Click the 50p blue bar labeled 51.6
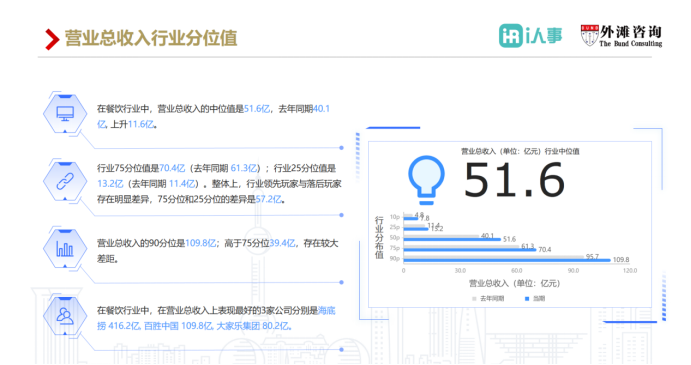This screenshot has height=365, width=691. click(x=452, y=239)
